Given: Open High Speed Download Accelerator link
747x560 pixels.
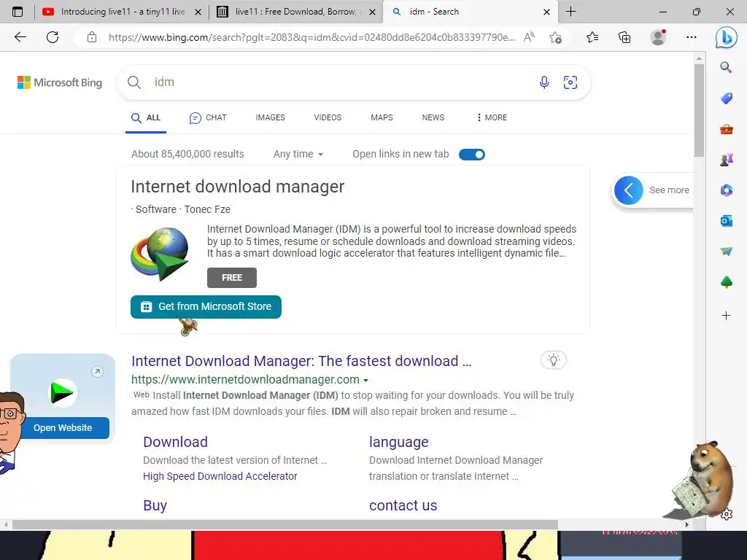Looking at the screenshot, I should coord(220,476).
